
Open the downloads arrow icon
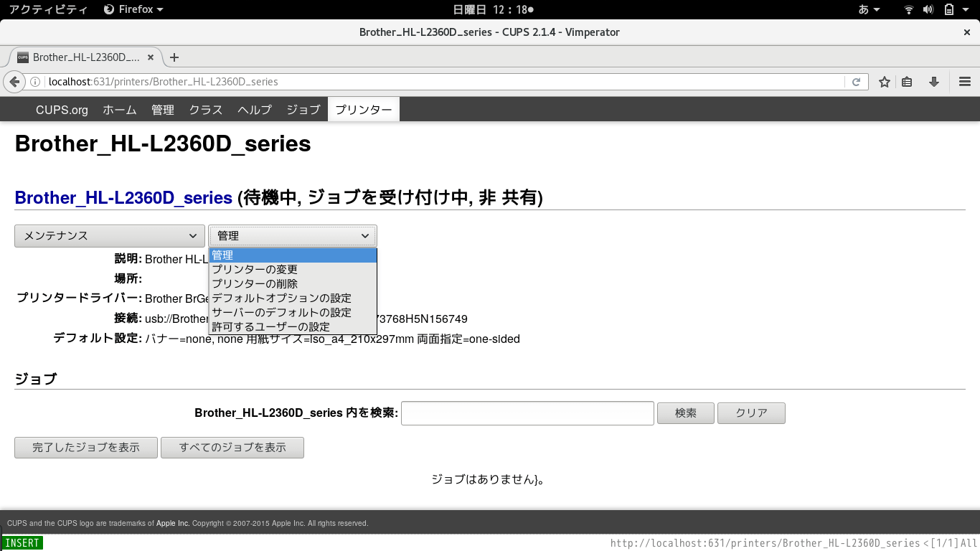pos(933,82)
